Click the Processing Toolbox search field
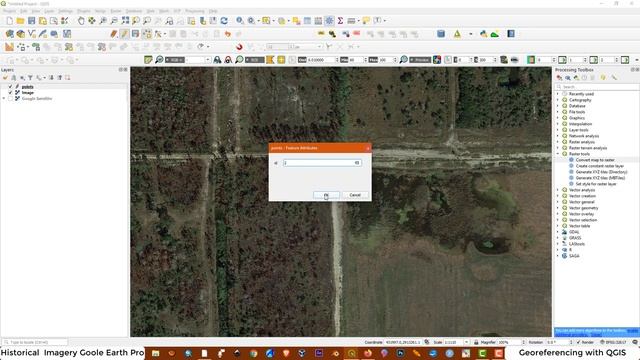Viewport: 640px width, 360px height. (x=597, y=87)
